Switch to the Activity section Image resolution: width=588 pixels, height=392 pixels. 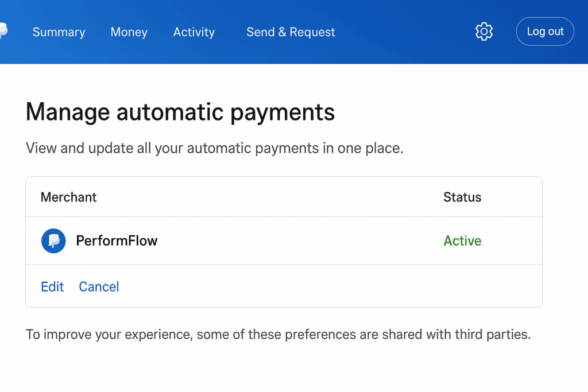click(x=194, y=32)
